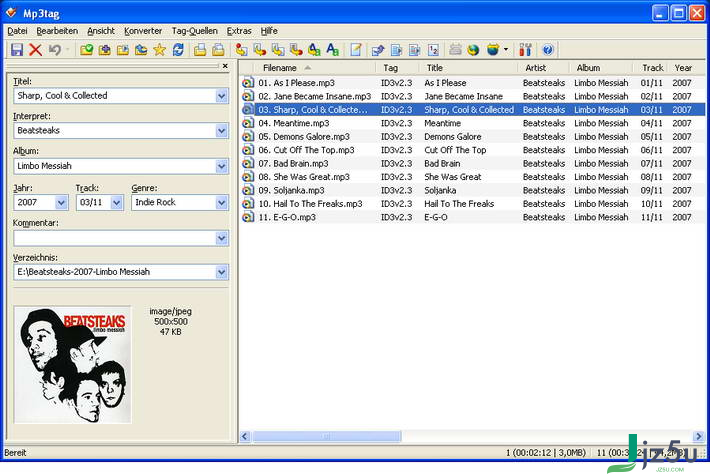Open the Ansicht menu

pos(101,31)
